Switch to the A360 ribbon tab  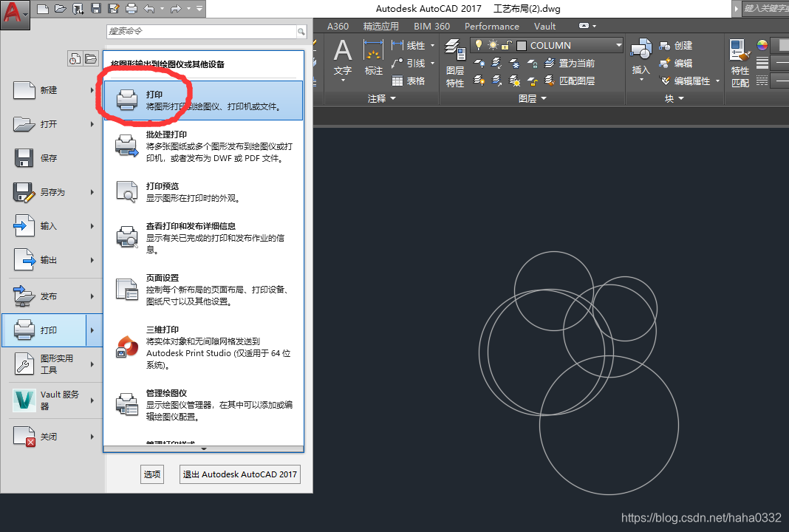click(338, 26)
